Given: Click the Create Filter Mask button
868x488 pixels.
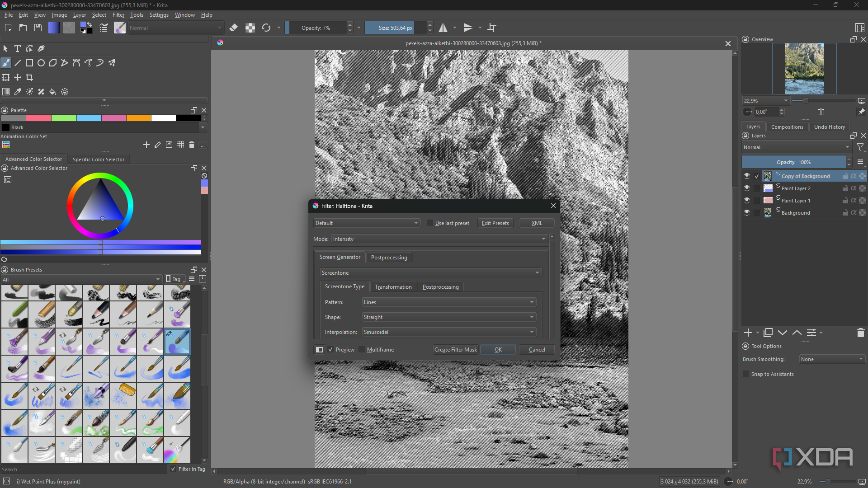Looking at the screenshot, I should [x=456, y=350].
